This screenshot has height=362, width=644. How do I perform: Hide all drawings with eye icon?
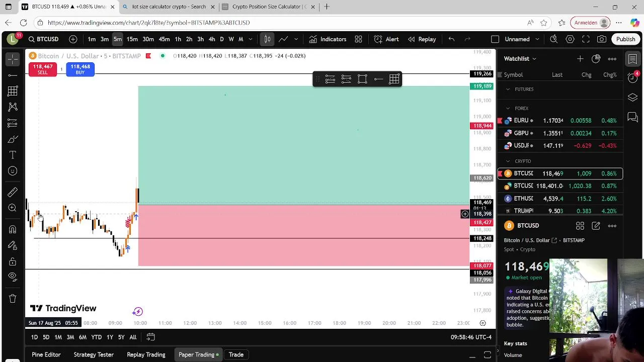[x=13, y=277]
